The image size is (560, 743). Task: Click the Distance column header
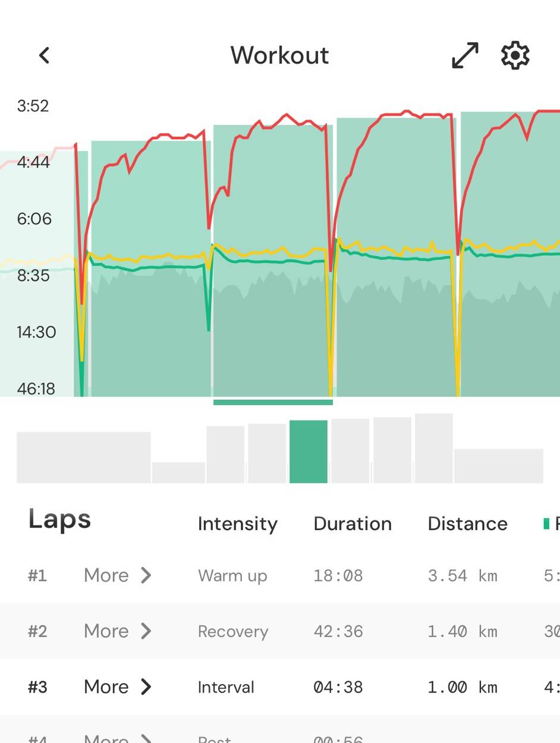(x=467, y=524)
